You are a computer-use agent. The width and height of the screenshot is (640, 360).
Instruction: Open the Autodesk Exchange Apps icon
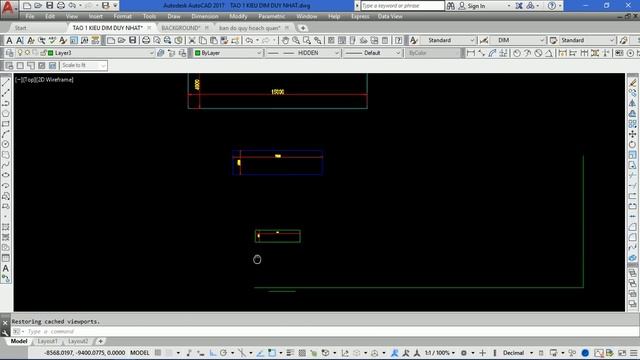[x=519, y=6]
